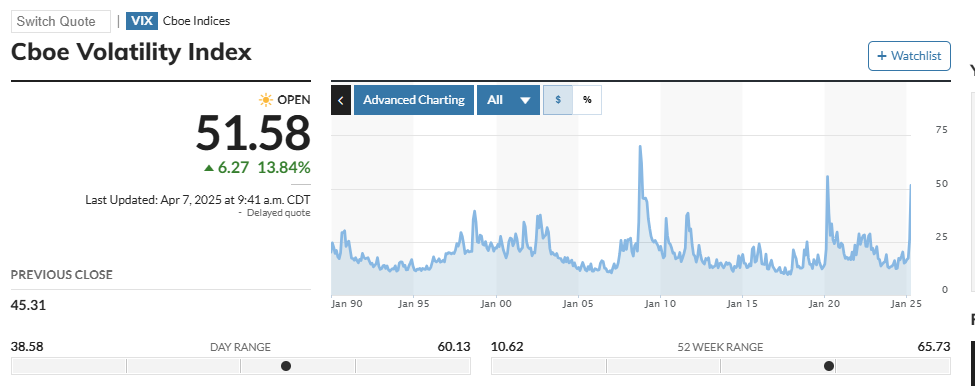The height and width of the screenshot is (386, 975).
Task: Click the Jan 25 axis label
Action: pos(906,304)
